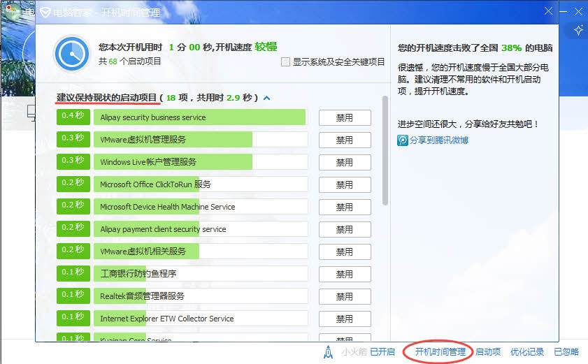Click the 建议保持现状的启动项目 heading
Viewport: 588px width, 364px height.
pos(106,98)
